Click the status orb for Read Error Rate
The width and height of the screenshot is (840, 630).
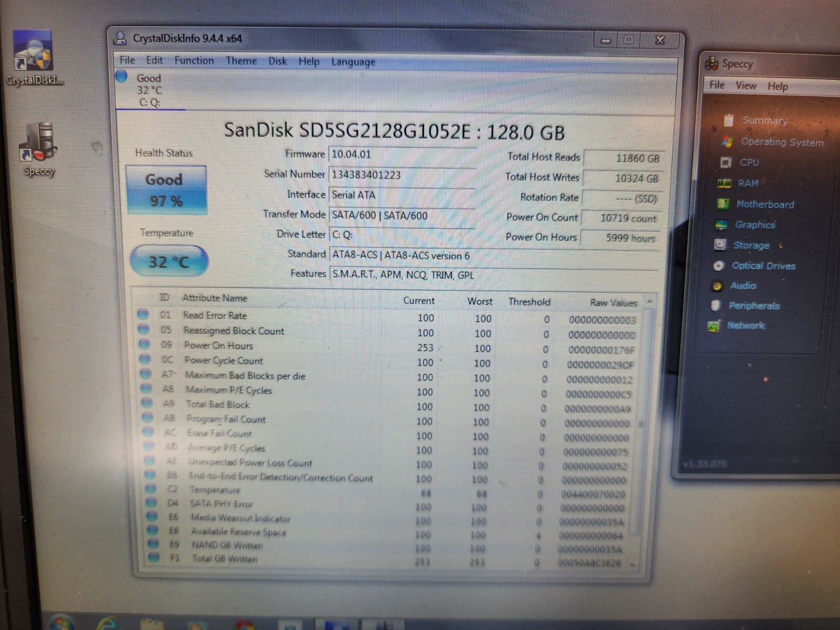(143, 314)
